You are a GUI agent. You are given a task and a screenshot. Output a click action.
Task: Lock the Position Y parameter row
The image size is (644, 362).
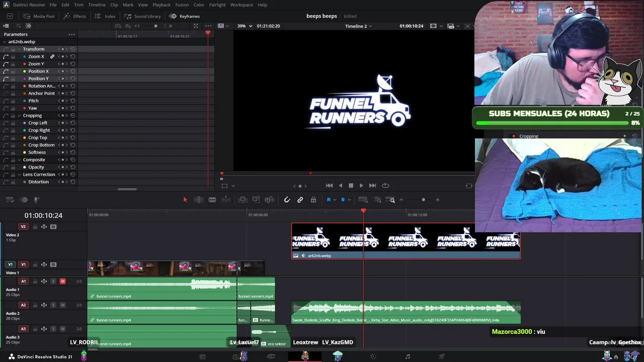tap(13, 79)
